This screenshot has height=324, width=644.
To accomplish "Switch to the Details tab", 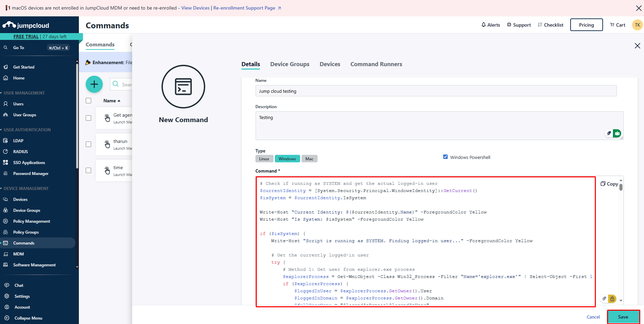I will tap(251, 64).
